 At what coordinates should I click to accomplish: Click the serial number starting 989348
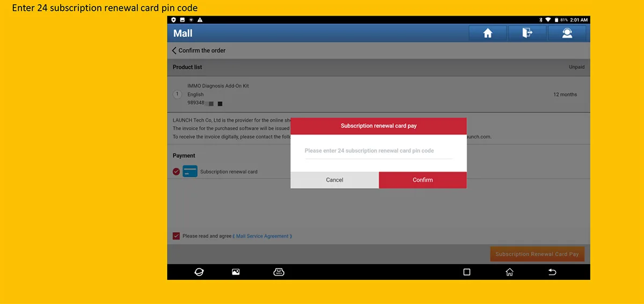[x=196, y=103]
